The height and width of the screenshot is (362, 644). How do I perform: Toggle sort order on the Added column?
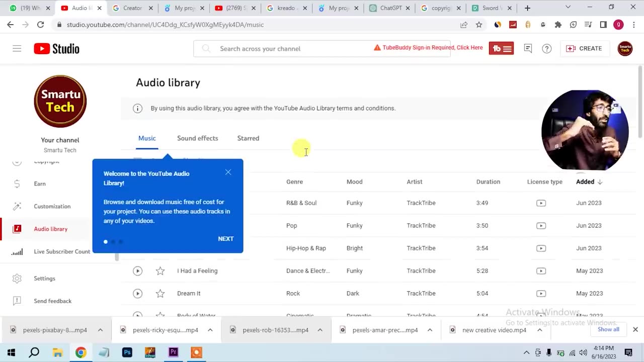pyautogui.click(x=589, y=182)
